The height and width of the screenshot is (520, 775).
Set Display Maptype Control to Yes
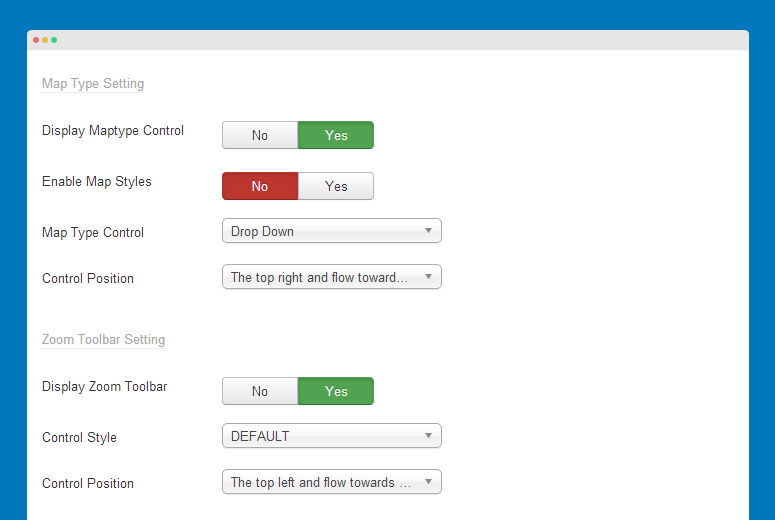pyautogui.click(x=336, y=135)
